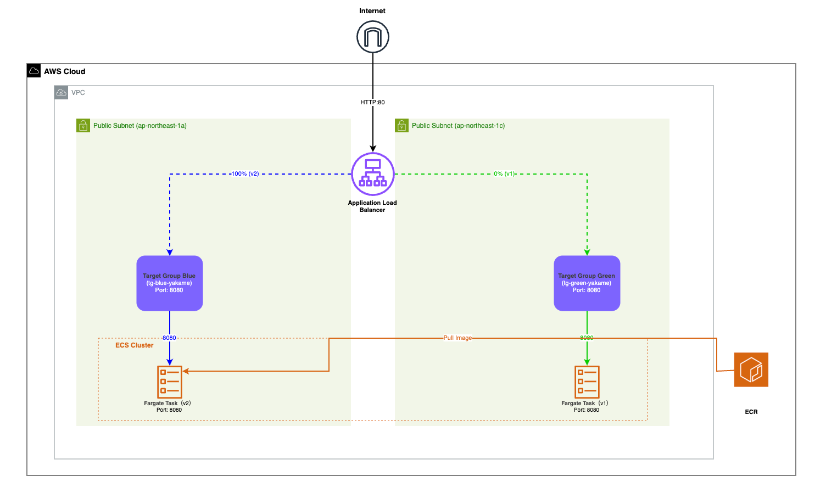
Task: Click the Fargate Task (v2) caption
Action: click(168, 406)
